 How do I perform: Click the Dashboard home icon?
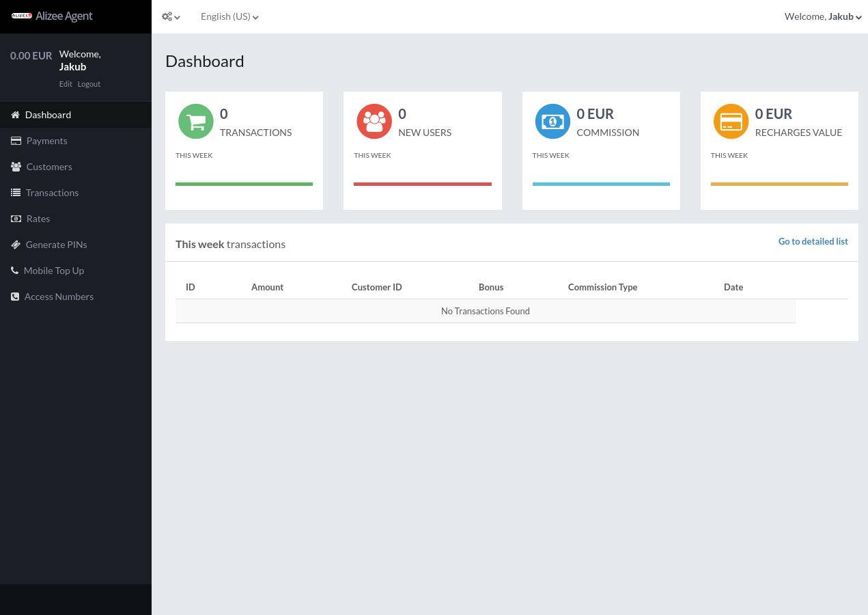(15, 115)
